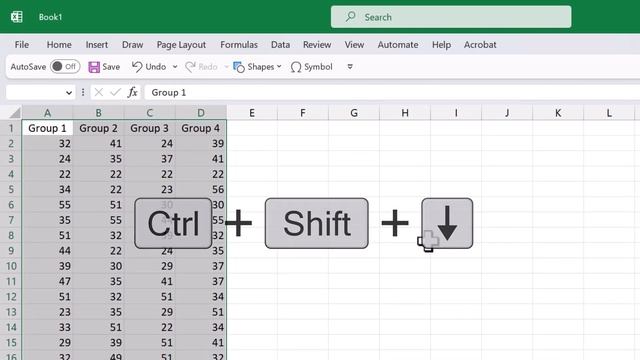
Task: Click the Excel app icon
Action: pyautogui.click(x=17, y=17)
